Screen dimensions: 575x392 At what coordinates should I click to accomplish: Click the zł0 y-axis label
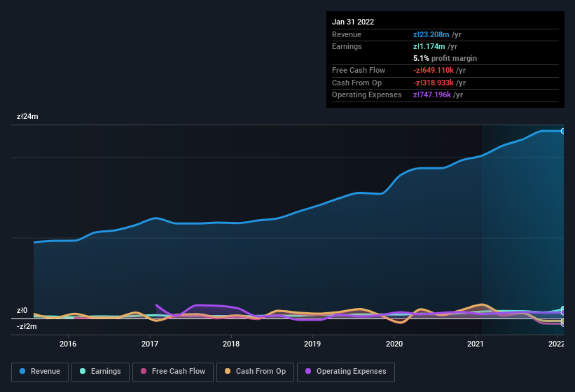(22, 310)
